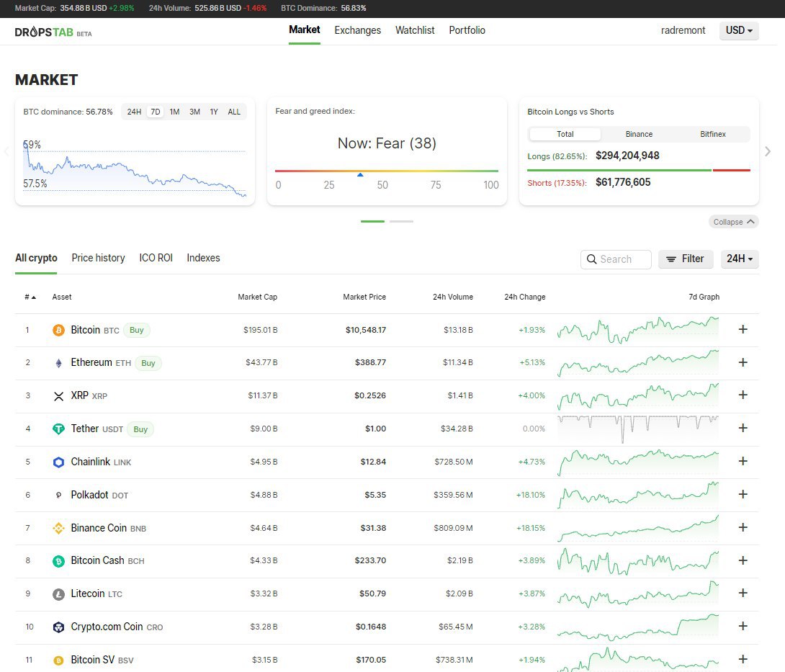785x672 pixels.
Task: Switch longs vs shorts to Binance
Action: click(x=639, y=134)
